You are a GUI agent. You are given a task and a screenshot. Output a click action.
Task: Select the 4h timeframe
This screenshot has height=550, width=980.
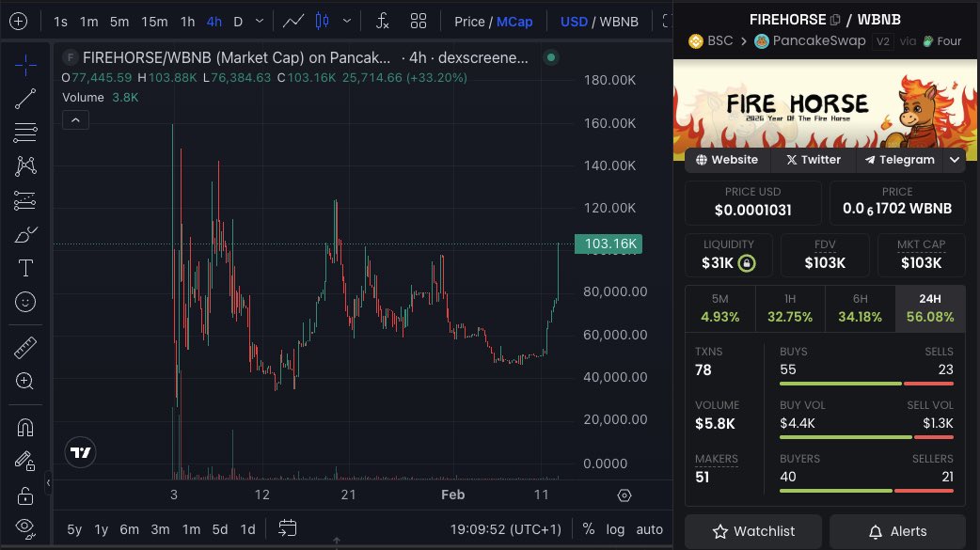point(213,22)
